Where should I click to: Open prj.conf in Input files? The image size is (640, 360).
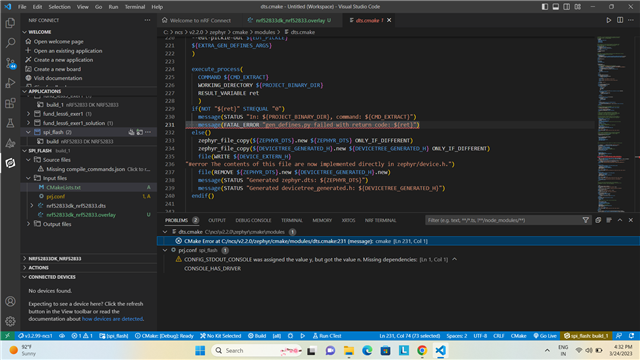point(56,196)
